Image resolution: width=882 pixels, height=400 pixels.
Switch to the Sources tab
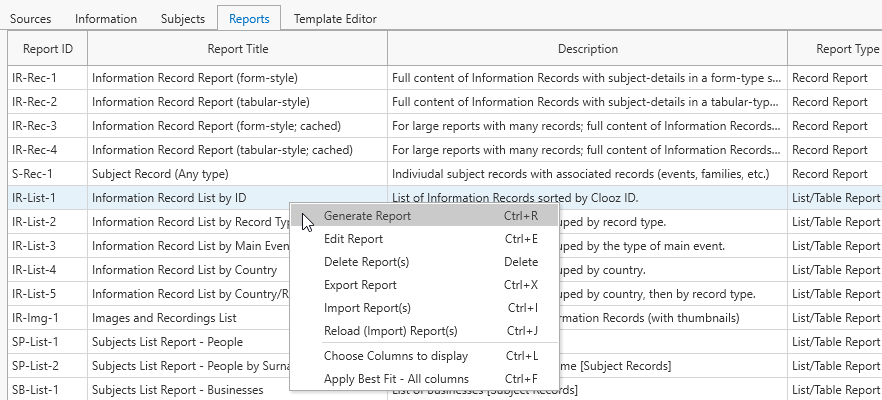30,18
